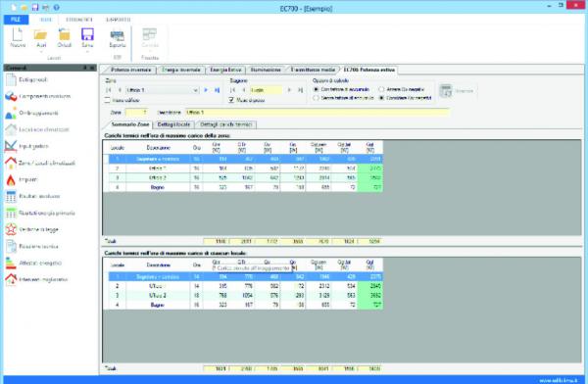Select the upper-right calculation option radio button
The image size is (588, 384).
pos(381,89)
